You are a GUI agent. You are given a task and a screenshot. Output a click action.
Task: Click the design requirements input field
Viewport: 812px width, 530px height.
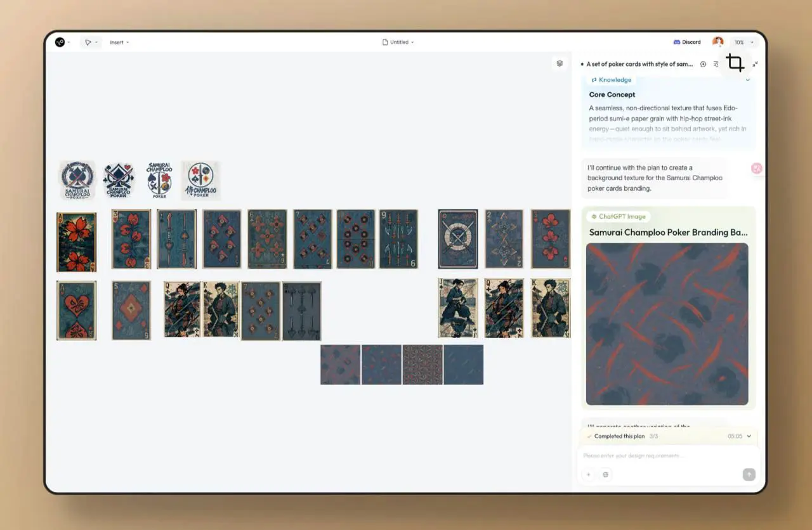pyautogui.click(x=666, y=456)
